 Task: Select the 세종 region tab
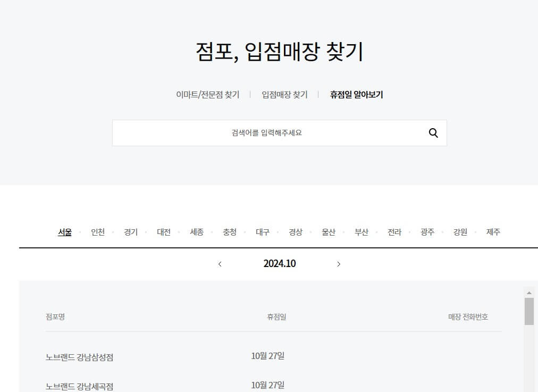(x=197, y=231)
